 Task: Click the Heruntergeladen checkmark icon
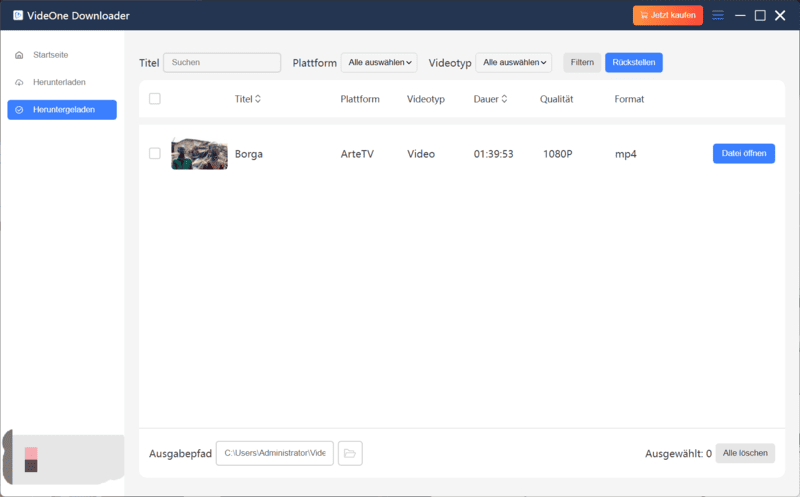pyautogui.click(x=20, y=110)
